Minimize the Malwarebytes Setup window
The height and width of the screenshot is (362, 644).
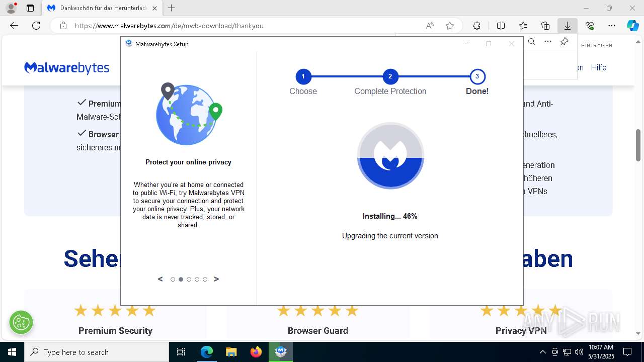tap(466, 44)
